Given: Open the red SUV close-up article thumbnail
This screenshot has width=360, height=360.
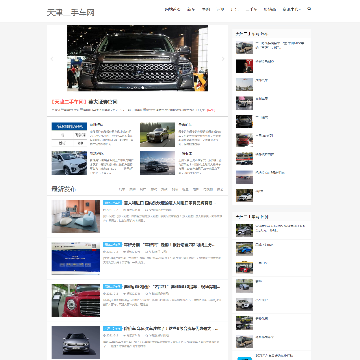Looking at the screenshot, I should 76,300.
